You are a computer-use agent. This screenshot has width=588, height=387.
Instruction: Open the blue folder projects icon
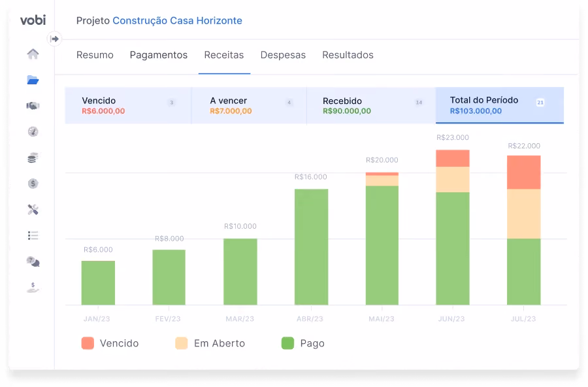[33, 80]
